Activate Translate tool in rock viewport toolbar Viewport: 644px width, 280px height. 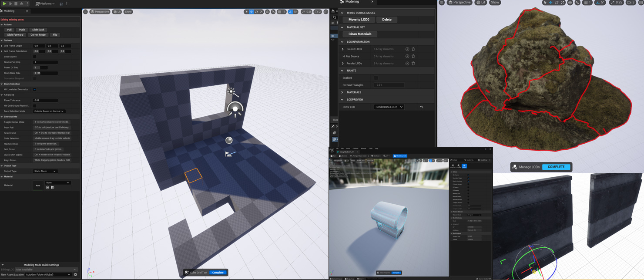pos(550,3)
